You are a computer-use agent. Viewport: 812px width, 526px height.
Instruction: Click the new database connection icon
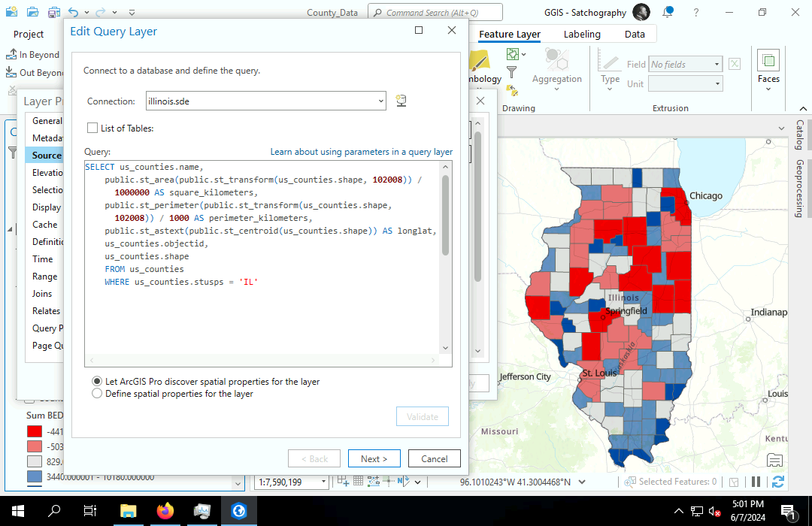pyautogui.click(x=401, y=101)
